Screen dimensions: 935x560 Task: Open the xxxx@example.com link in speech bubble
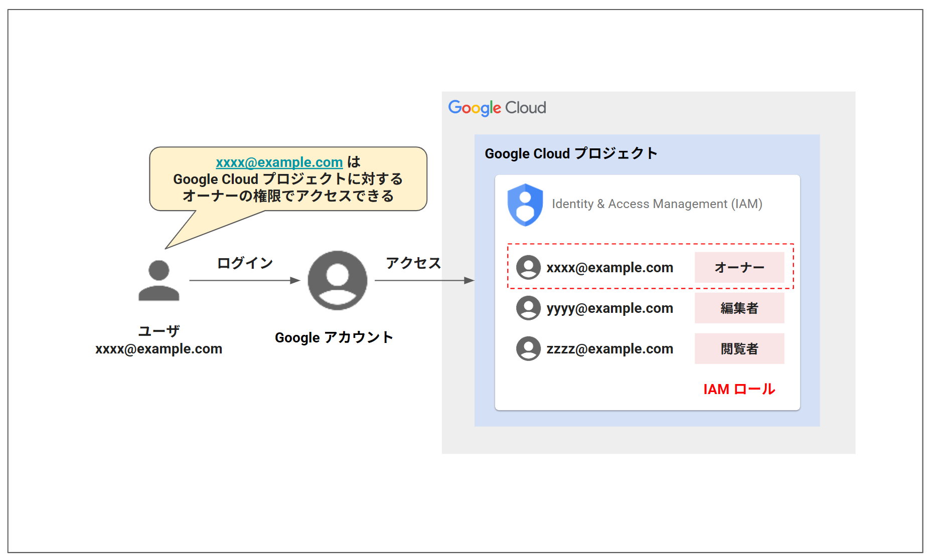pyautogui.click(x=279, y=162)
